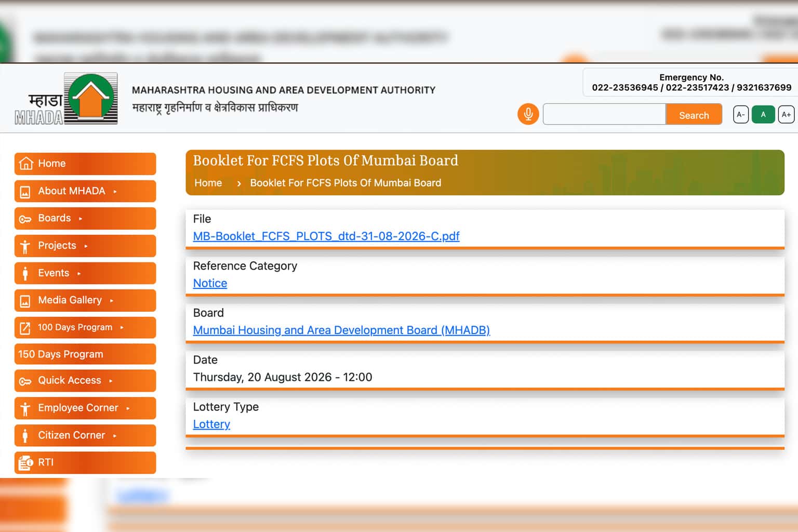This screenshot has height=532, width=798.
Task: Expand the Events submenu arrow
Action: 79,273
